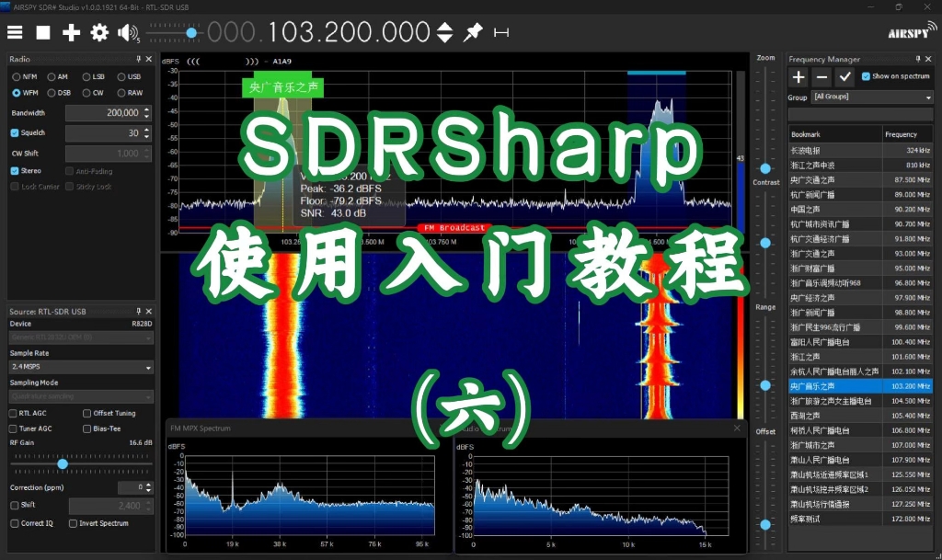Viewport: 942px width, 560px height.
Task: Add new bookmark in Frequency Manager
Action: pos(798,77)
